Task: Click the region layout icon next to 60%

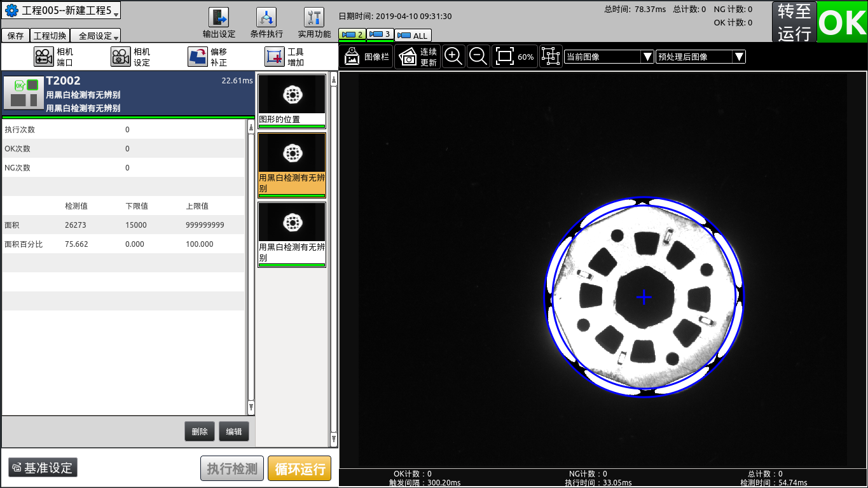Action: pos(551,56)
